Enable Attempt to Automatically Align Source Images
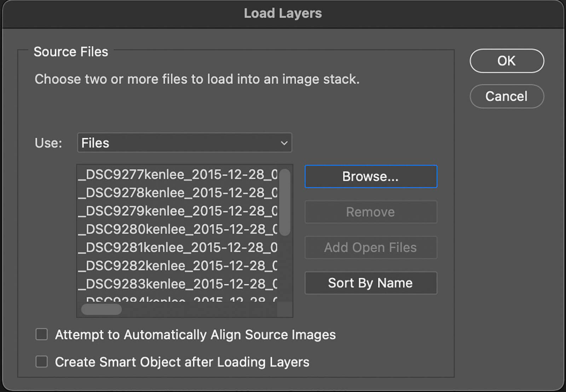This screenshot has width=566, height=392. (42, 334)
